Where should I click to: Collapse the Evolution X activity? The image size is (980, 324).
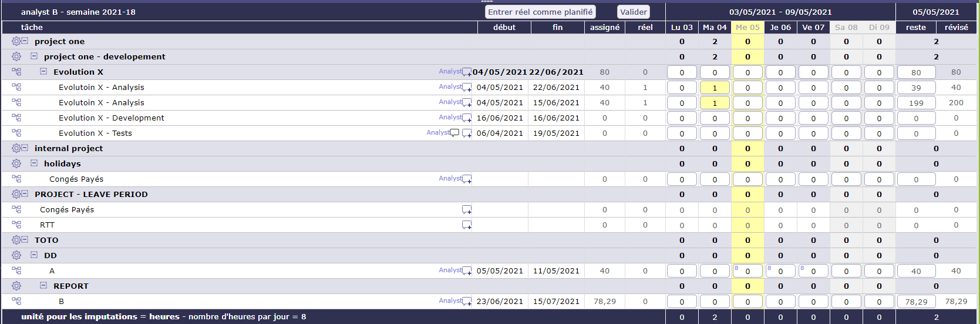[x=43, y=72]
